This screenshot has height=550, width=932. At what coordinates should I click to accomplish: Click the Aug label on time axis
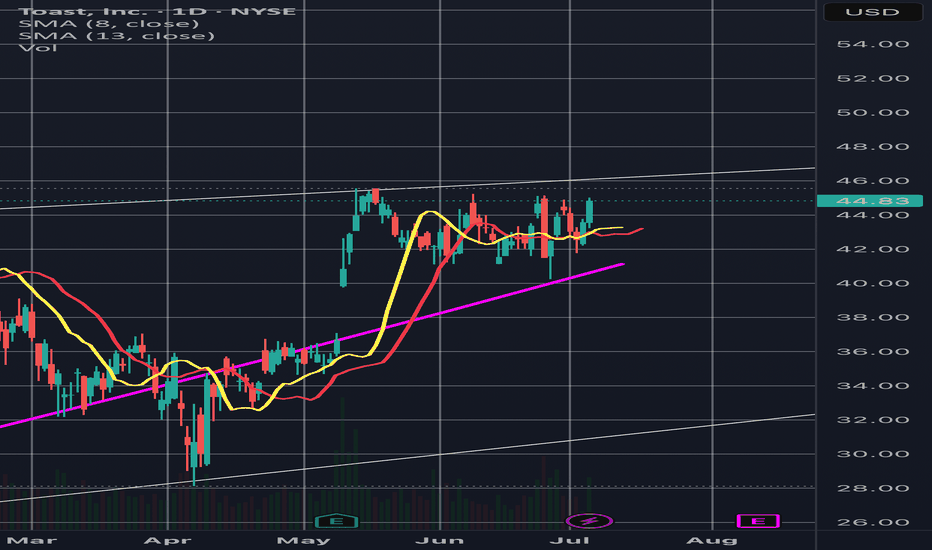point(712,540)
